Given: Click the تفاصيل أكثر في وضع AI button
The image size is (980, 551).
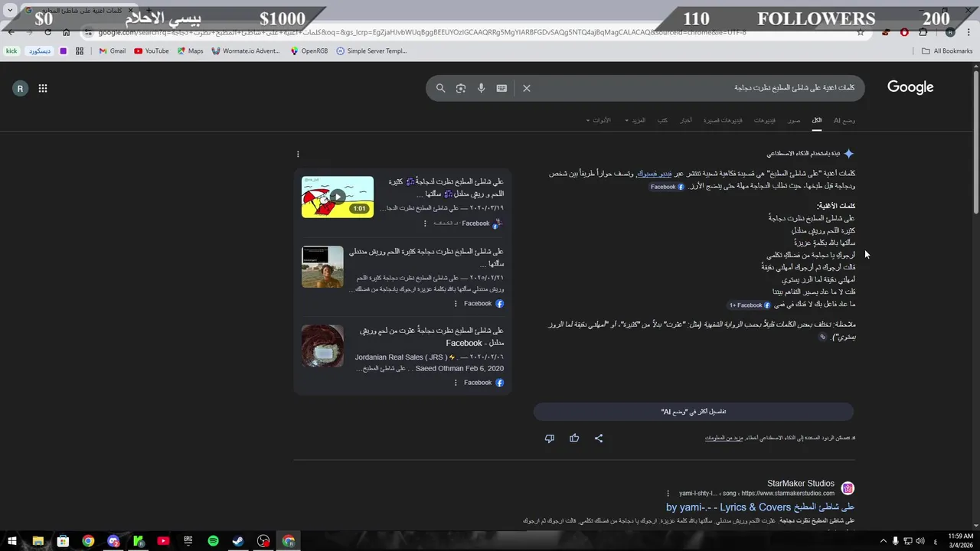Looking at the screenshot, I should click(x=694, y=412).
